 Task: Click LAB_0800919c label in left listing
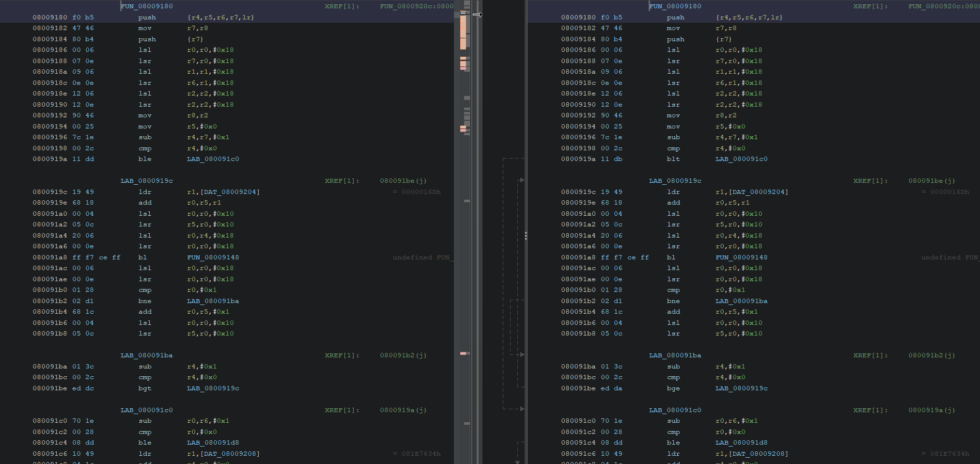pyautogui.click(x=147, y=181)
